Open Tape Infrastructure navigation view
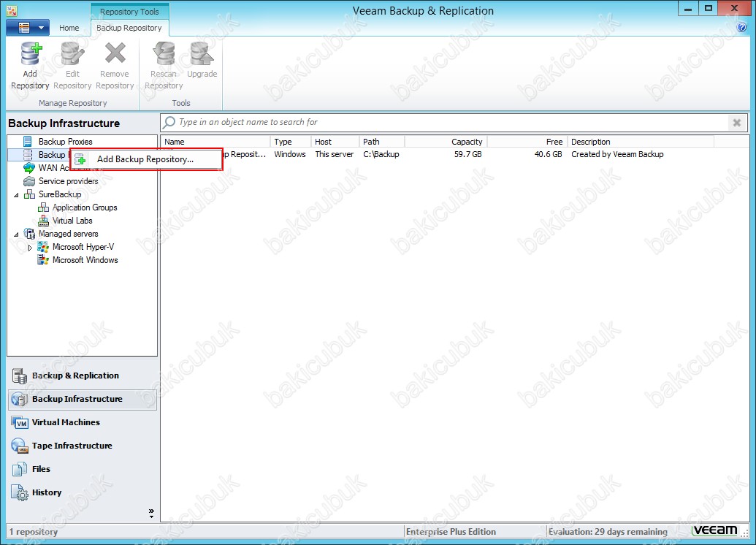756x545 pixels. tap(83, 446)
